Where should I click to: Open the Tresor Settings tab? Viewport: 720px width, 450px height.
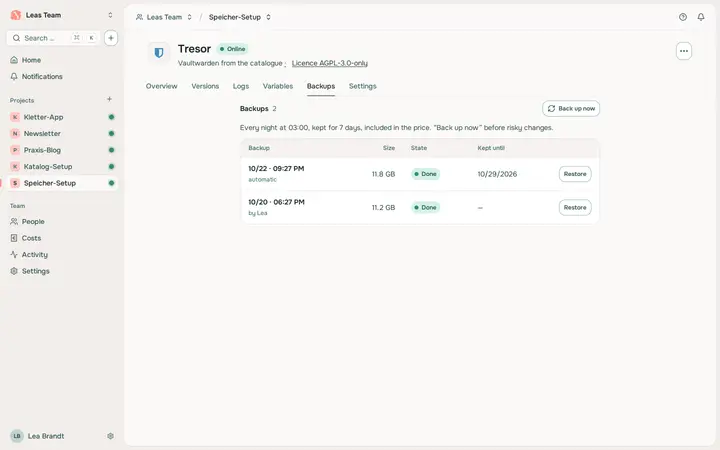click(x=362, y=86)
